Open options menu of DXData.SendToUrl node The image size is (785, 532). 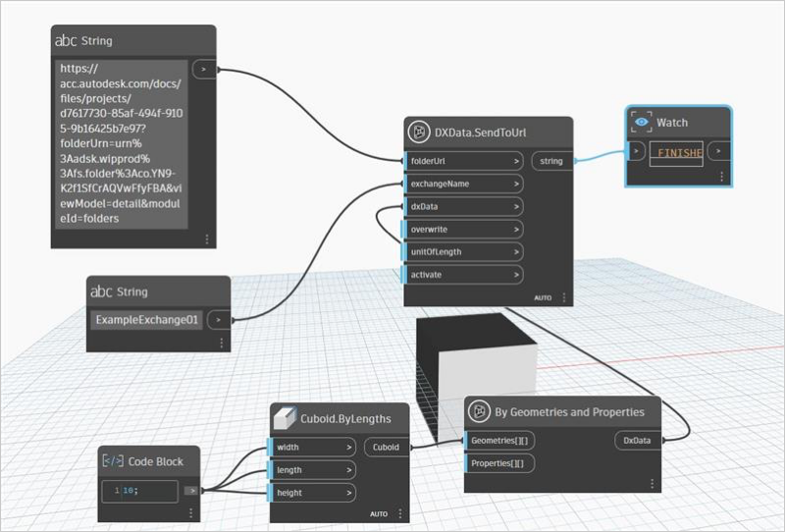[563, 297]
